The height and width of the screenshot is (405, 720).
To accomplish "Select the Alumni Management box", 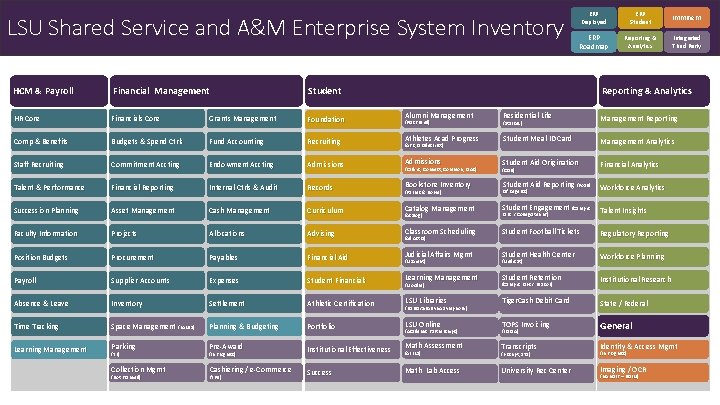I will [x=450, y=118].
